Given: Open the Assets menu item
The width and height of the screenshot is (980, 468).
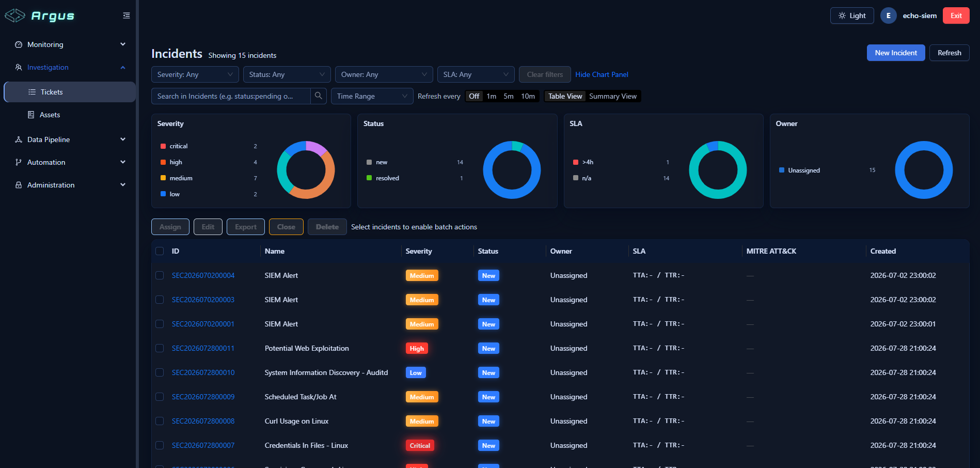Looking at the screenshot, I should [x=70, y=115].
